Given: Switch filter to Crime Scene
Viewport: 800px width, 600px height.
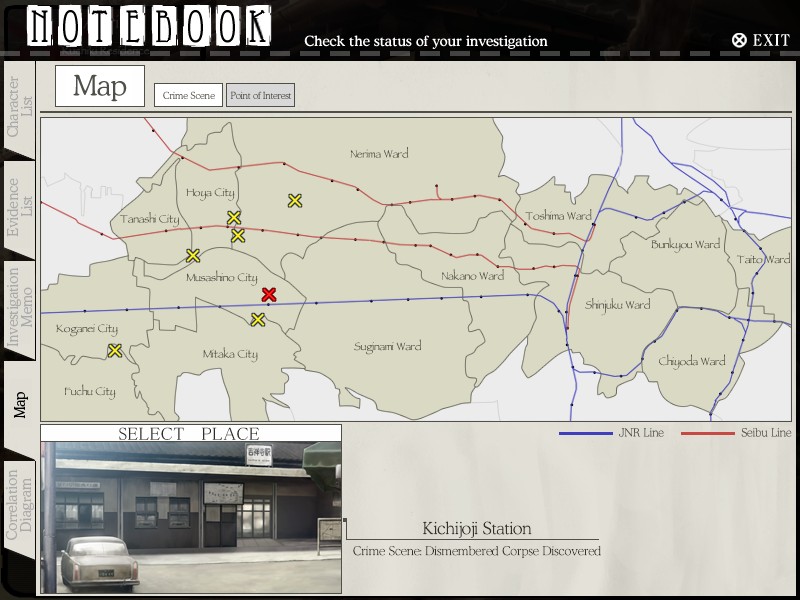Looking at the screenshot, I should [x=188, y=95].
